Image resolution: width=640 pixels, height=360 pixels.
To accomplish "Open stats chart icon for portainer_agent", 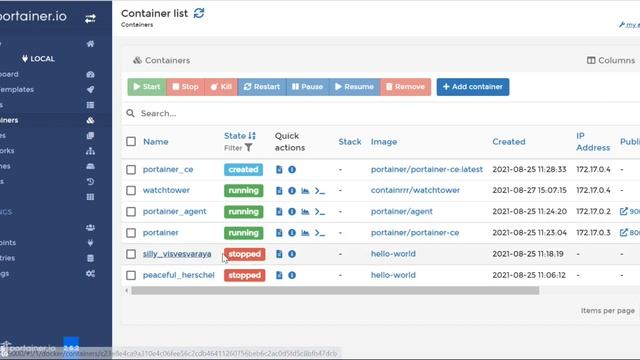I will pyautogui.click(x=305, y=211).
